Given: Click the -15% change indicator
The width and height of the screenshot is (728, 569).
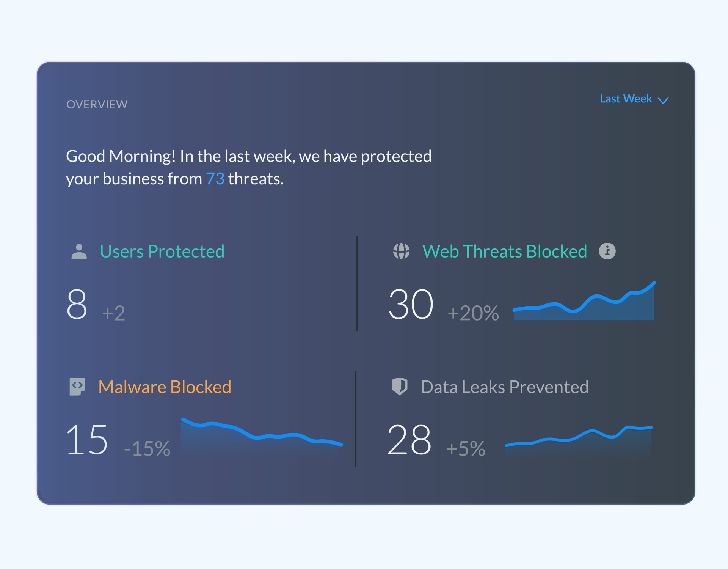Looking at the screenshot, I should coord(148,448).
